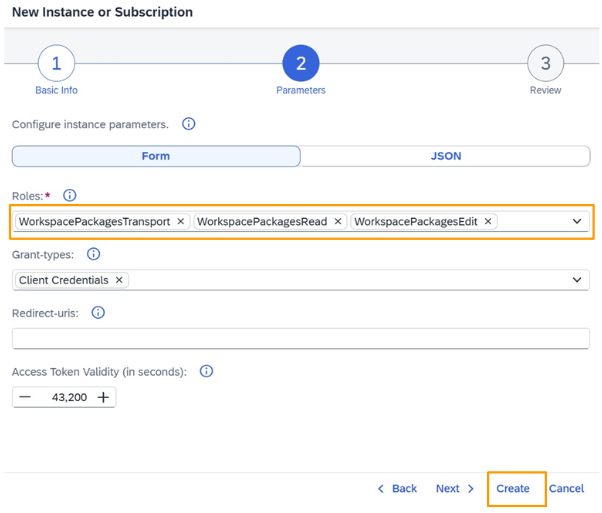This screenshot has height=513, width=602.
Task: Focus the Redirect-uris input field
Action: [x=301, y=338]
